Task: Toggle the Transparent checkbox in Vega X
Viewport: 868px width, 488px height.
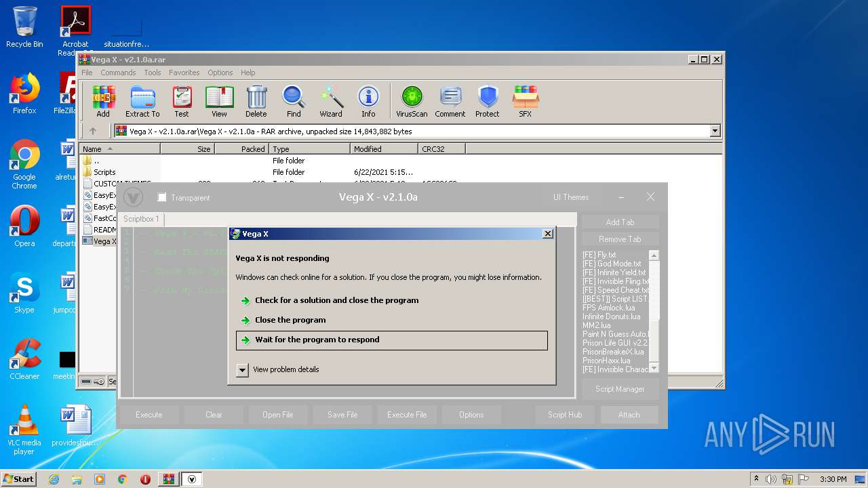Action: point(161,197)
